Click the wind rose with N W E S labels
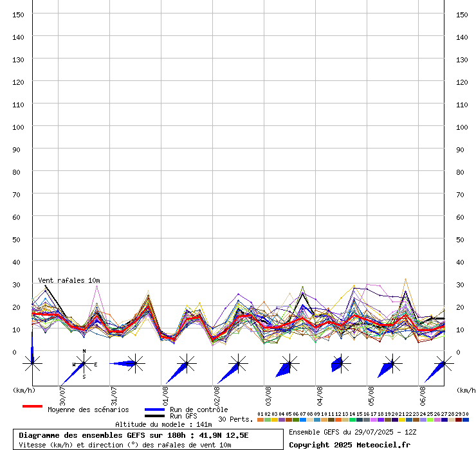Viewport: 476px width, 450px height. tap(84, 363)
